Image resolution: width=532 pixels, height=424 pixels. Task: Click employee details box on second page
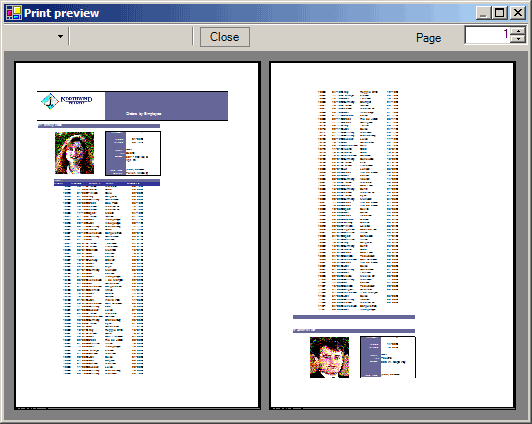pos(388,357)
